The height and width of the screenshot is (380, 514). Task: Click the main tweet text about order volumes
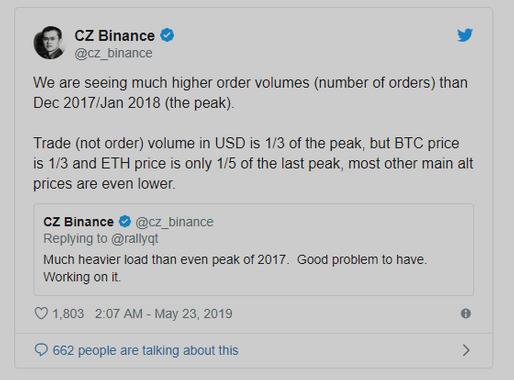pyautogui.click(x=250, y=93)
